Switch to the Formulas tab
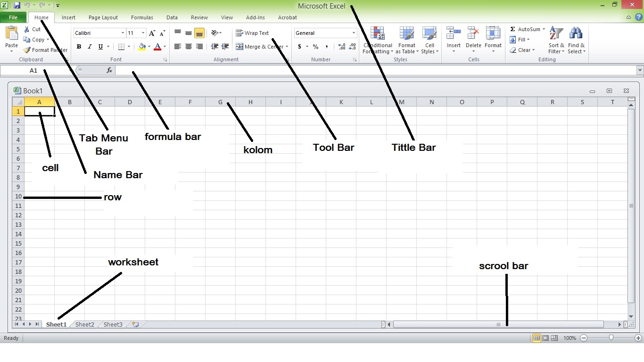 click(142, 17)
